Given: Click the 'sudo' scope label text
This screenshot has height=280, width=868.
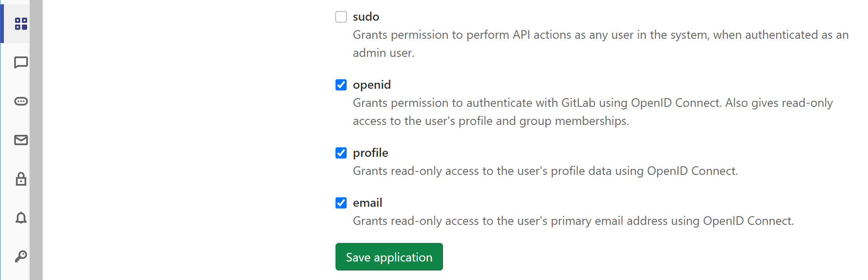Looking at the screenshot, I should click(366, 17).
